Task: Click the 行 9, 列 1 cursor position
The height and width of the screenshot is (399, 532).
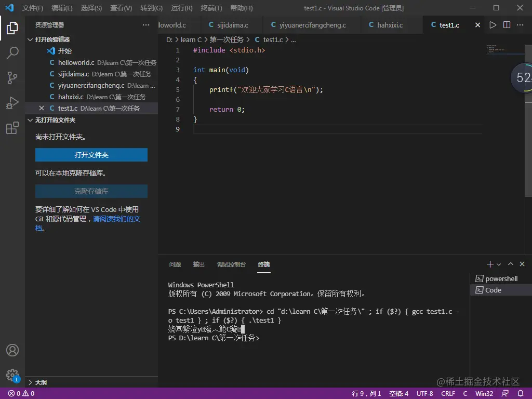Action: coord(366,394)
